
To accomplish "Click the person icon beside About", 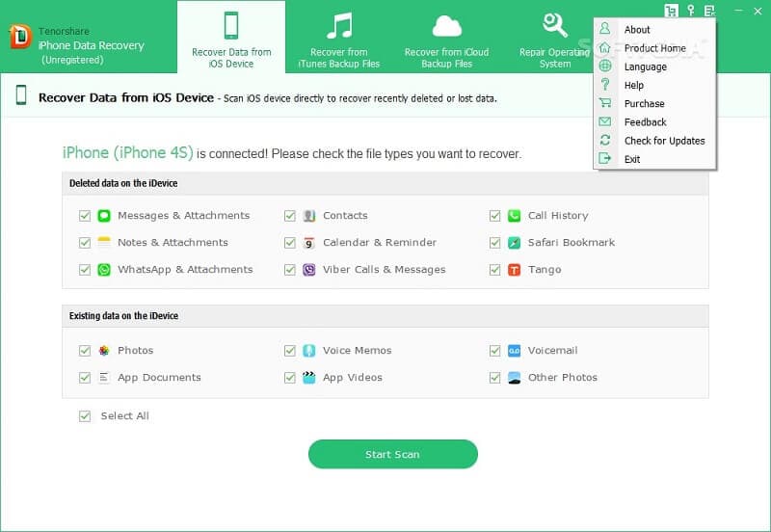I will (x=605, y=29).
